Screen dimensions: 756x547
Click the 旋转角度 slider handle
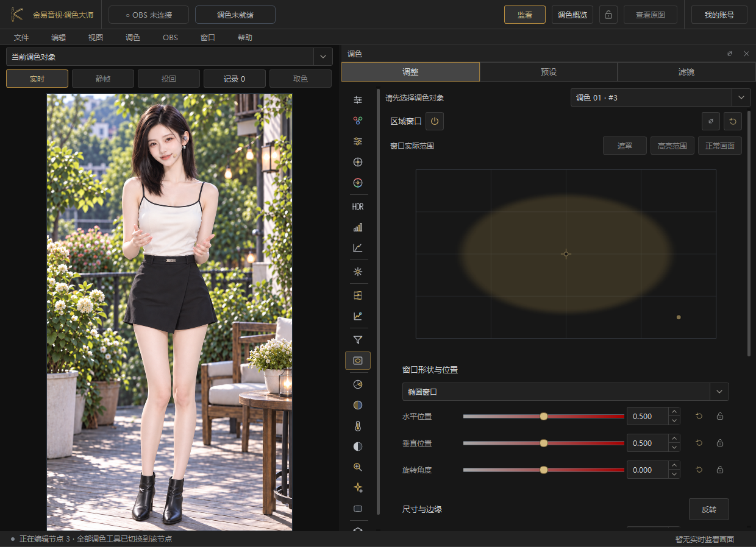coord(544,470)
